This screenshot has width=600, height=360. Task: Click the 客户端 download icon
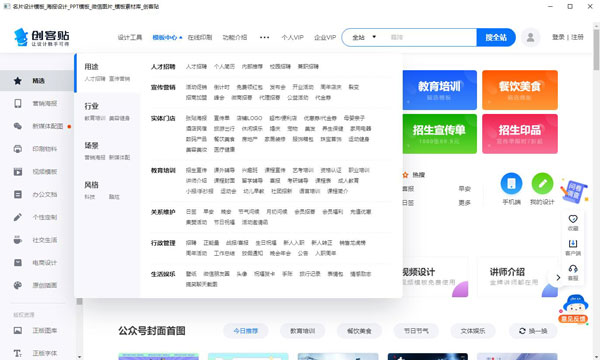point(573,244)
